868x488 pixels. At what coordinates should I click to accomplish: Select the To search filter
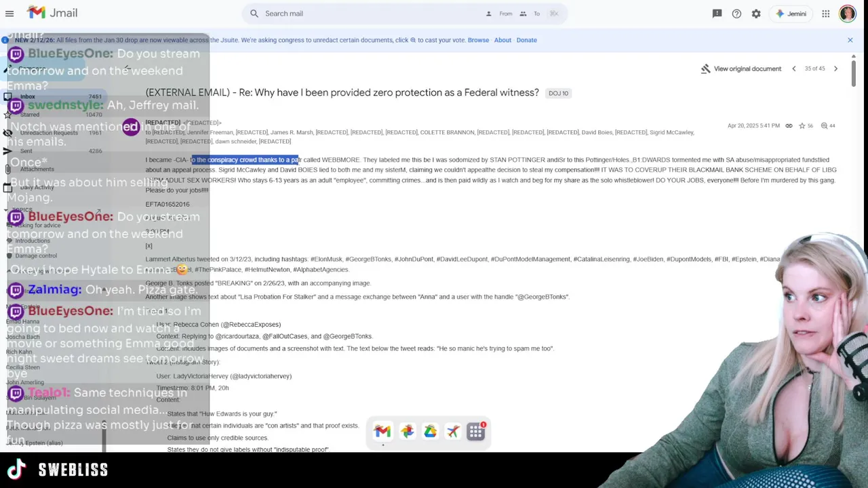point(530,14)
